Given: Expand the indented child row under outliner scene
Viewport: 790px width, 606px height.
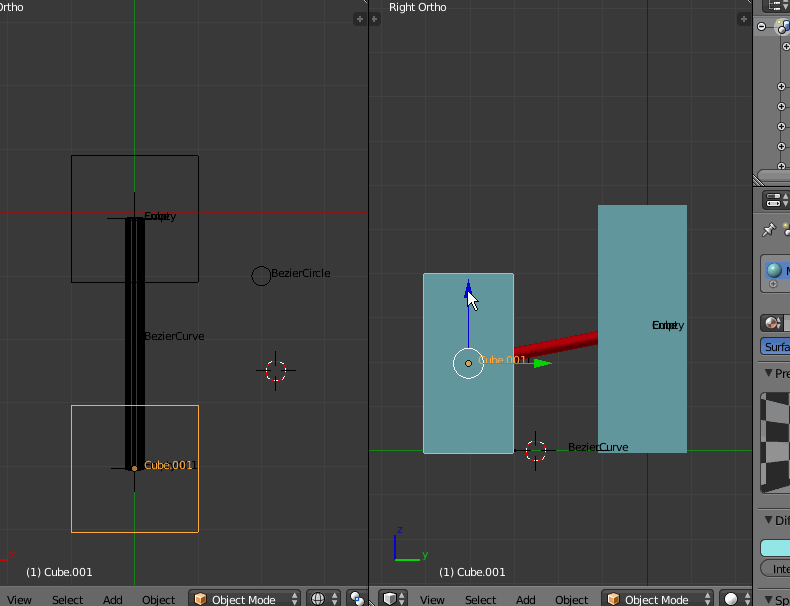Looking at the screenshot, I should (786, 46).
